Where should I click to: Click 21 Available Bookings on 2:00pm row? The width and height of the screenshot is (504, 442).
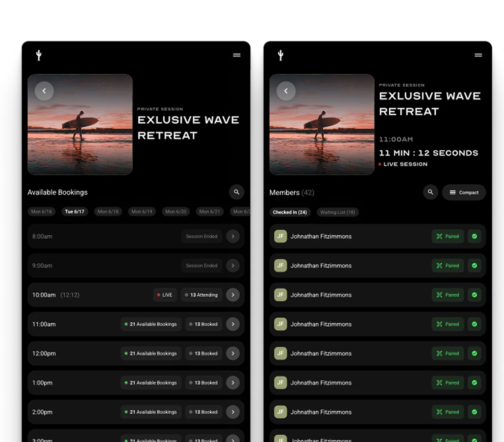pos(151,412)
